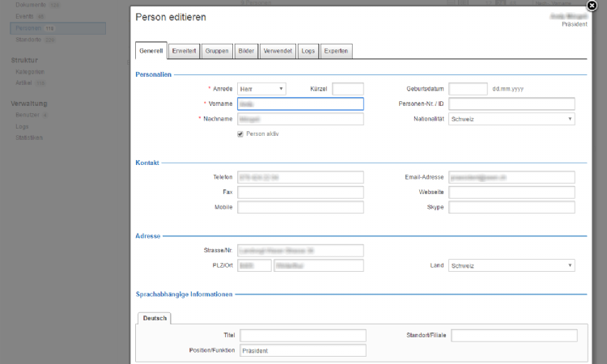
Task: Switch to the Erweitert tab
Action: [184, 51]
